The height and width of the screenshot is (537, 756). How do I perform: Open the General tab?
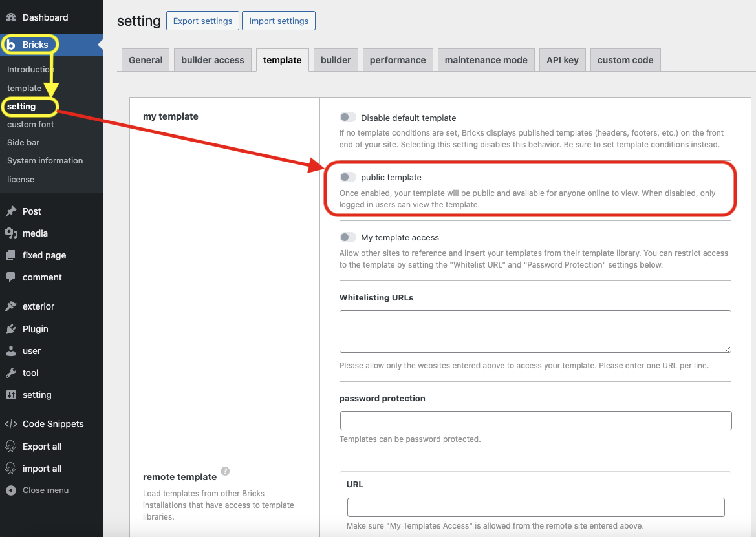pyautogui.click(x=146, y=60)
